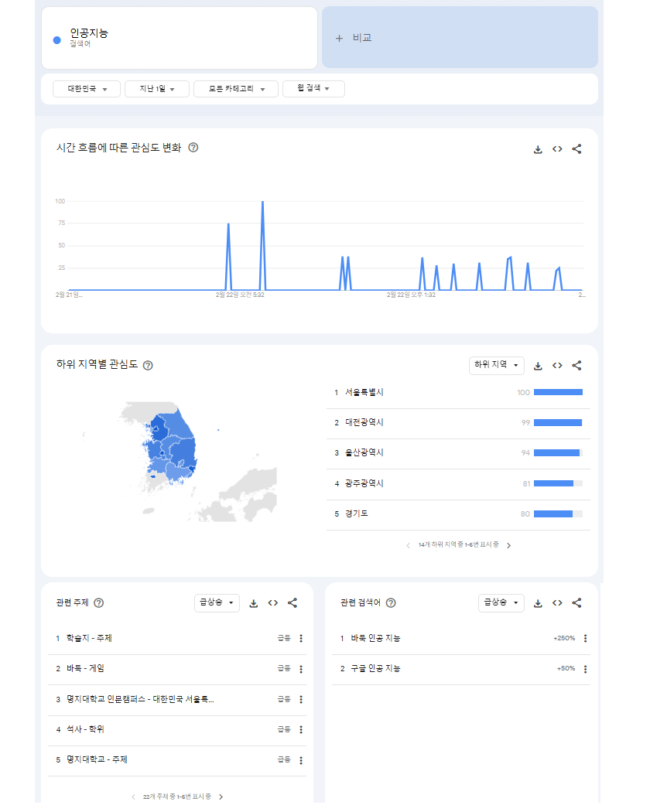Open the 하위 지역 view selector
Image resolution: width=650 pixels, height=812 pixels.
click(494, 365)
